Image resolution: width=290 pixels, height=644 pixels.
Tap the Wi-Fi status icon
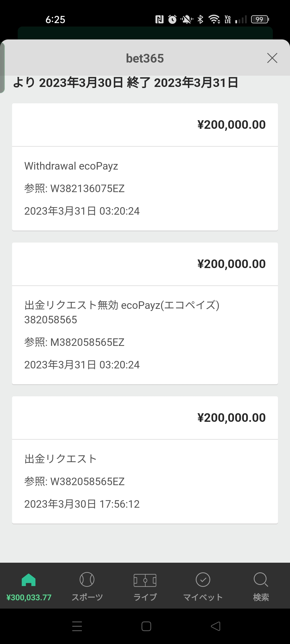pyautogui.click(x=214, y=19)
